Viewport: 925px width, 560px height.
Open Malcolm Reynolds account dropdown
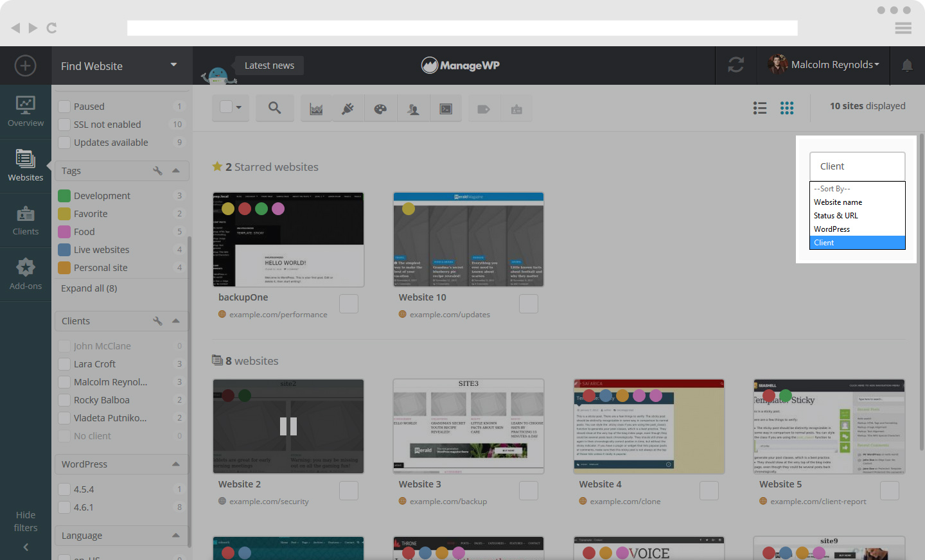pos(824,65)
